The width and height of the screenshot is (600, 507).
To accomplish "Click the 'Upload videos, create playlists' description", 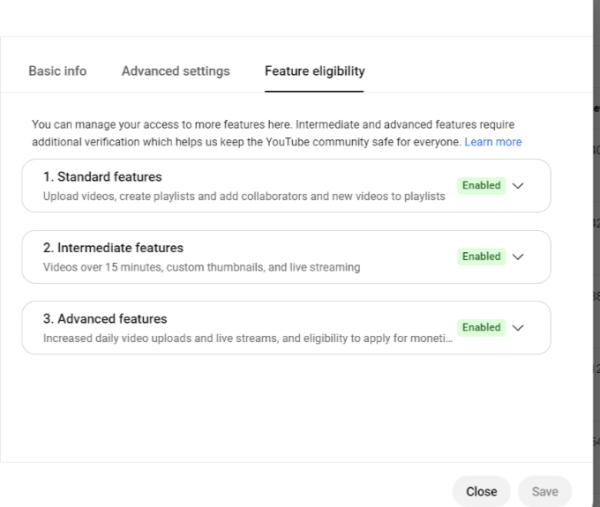I will click(243, 197).
